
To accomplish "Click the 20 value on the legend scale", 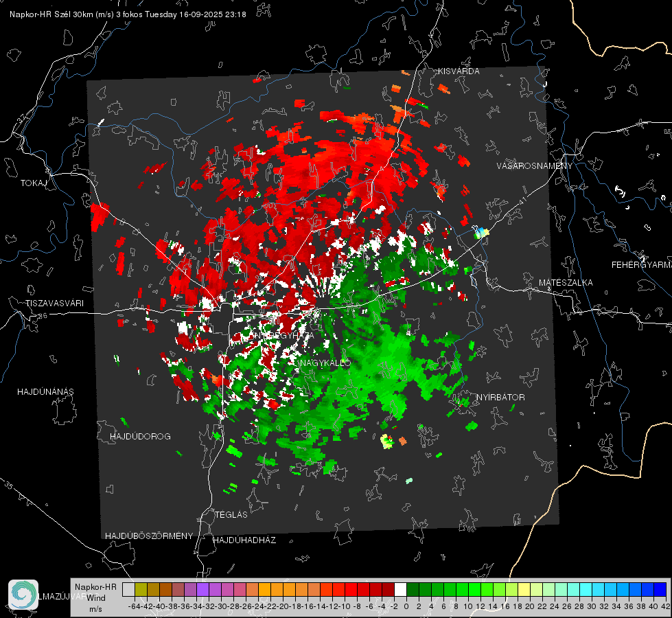I will click(530, 606).
